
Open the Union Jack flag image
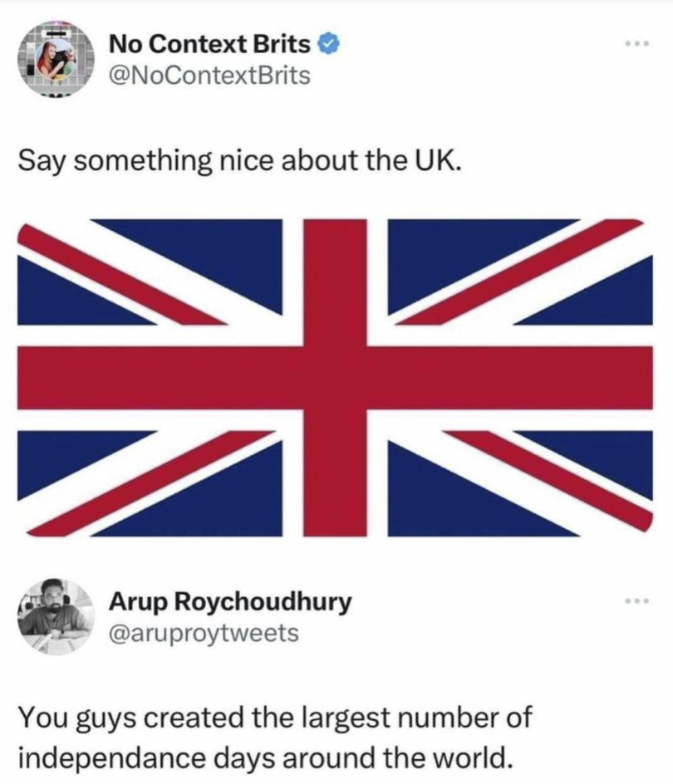[336, 378]
